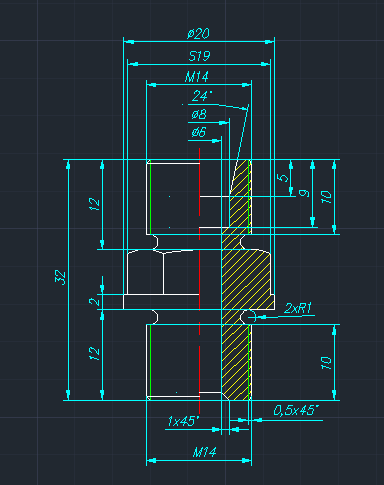Select the ø20 diameter dimension text

click(x=198, y=34)
